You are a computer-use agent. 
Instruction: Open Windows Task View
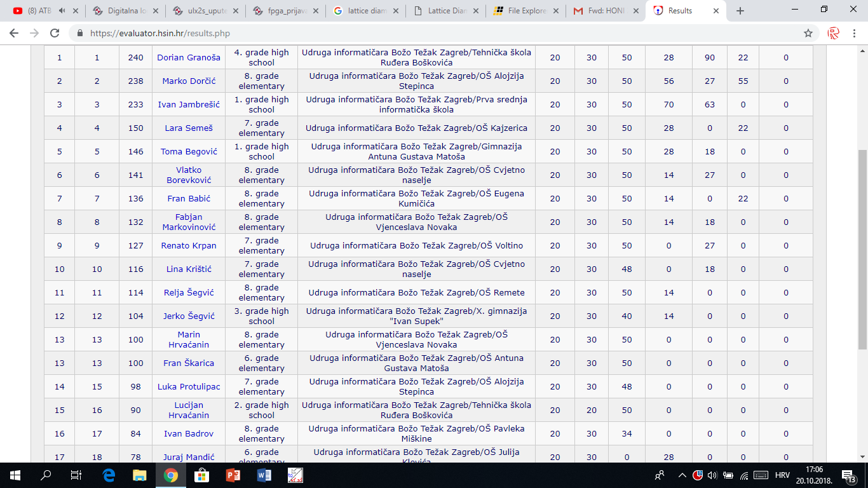(76, 475)
